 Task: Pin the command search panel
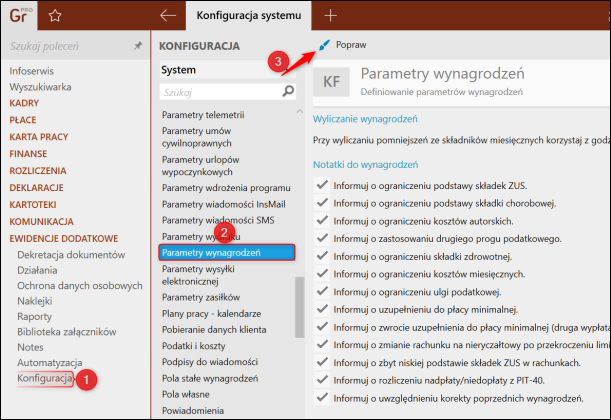point(138,46)
